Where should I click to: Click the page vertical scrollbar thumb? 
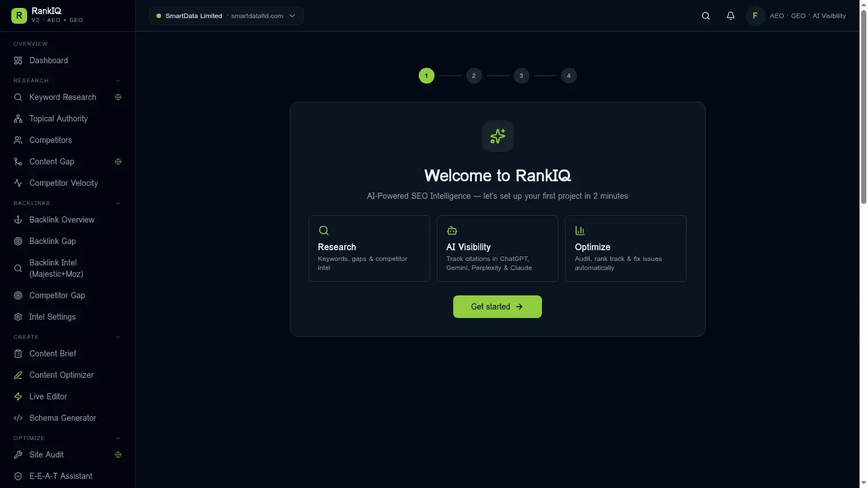[x=863, y=106]
